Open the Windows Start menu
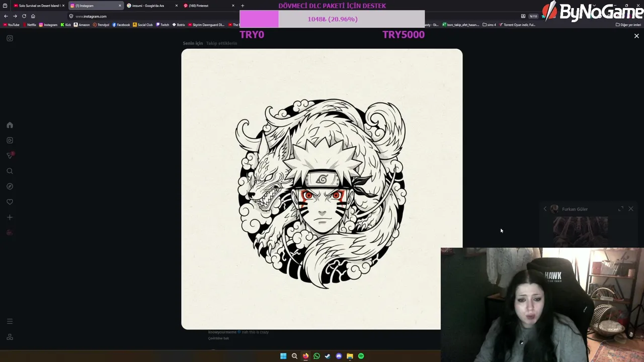Screen dimensions: 644x362 (x=283, y=356)
